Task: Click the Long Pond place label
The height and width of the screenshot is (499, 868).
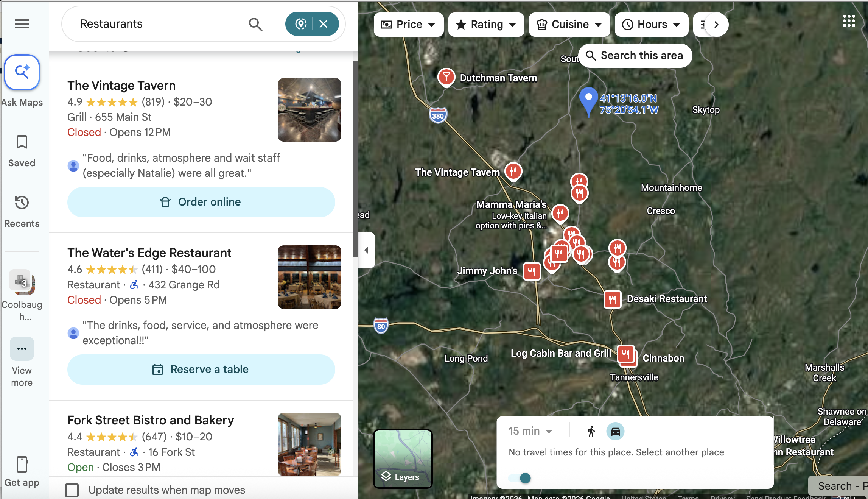Action: (466, 358)
